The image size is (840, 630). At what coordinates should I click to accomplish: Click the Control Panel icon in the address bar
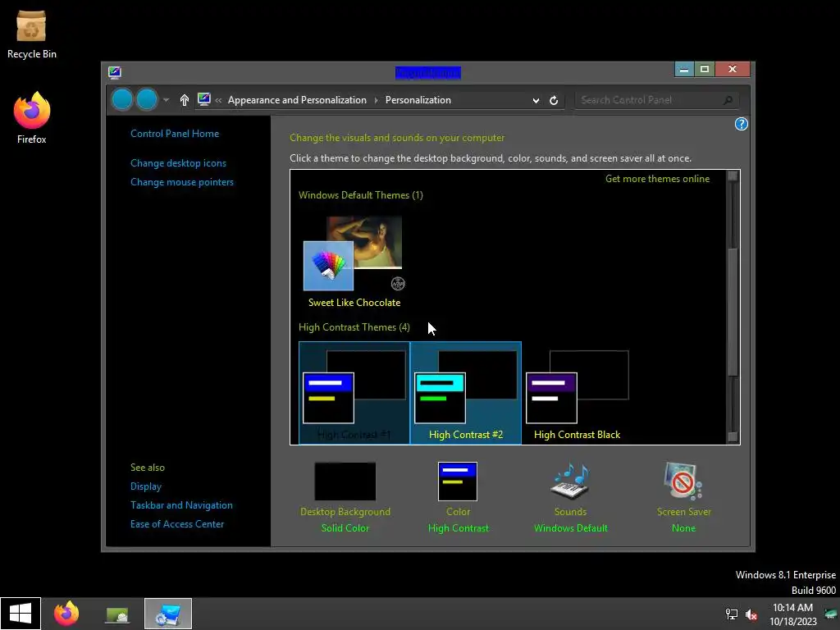204,99
